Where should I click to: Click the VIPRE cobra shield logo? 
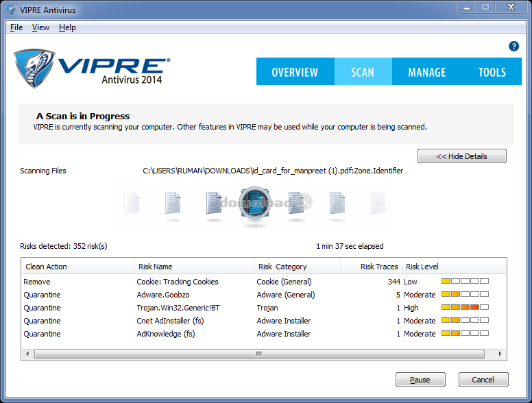click(x=34, y=69)
